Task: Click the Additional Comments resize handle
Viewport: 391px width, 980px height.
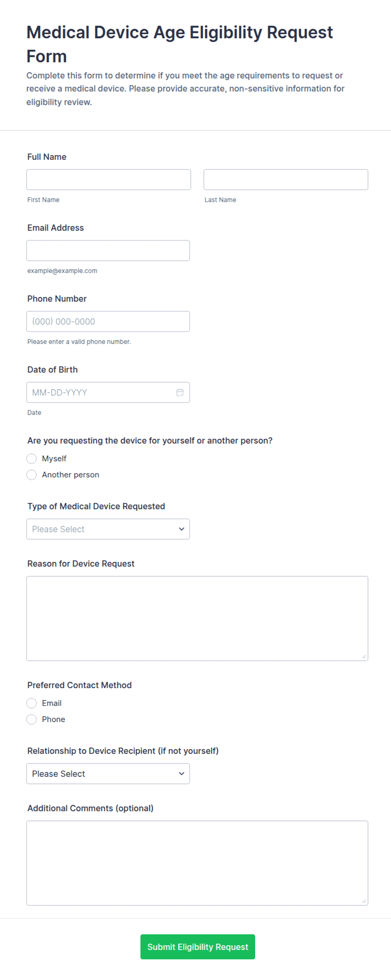Action: 364,901
